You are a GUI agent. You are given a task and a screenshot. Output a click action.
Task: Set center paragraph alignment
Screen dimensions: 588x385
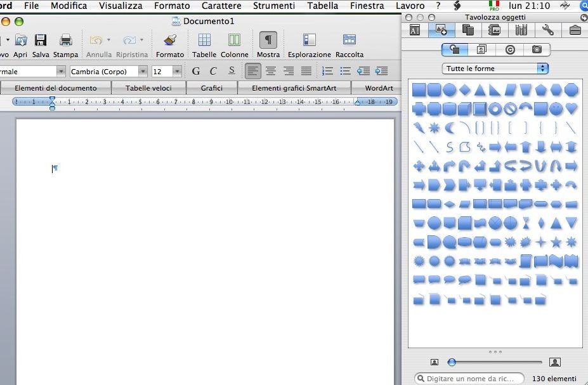pyautogui.click(x=270, y=71)
